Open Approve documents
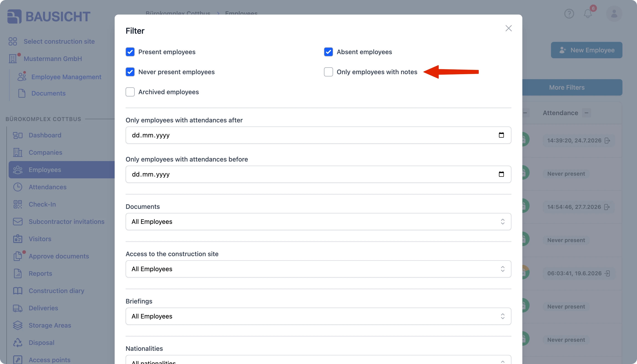Image resolution: width=637 pixels, height=364 pixels. [59, 256]
